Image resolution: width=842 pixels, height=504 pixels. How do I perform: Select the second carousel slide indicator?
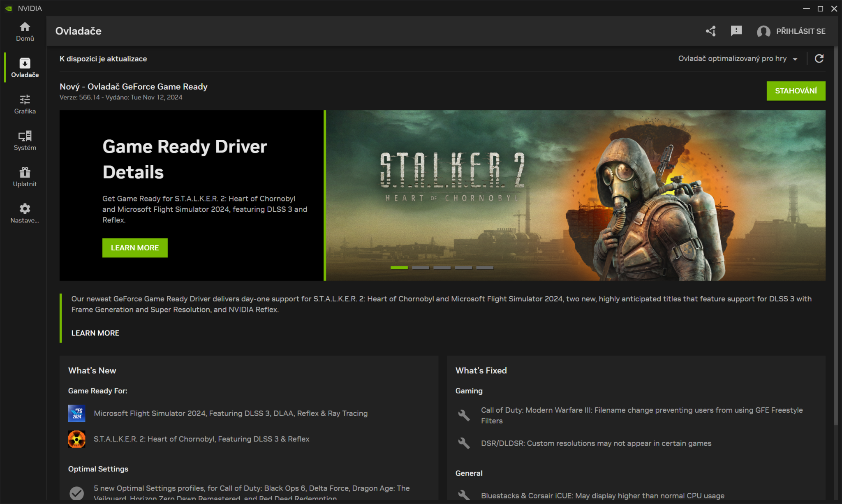(x=420, y=268)
